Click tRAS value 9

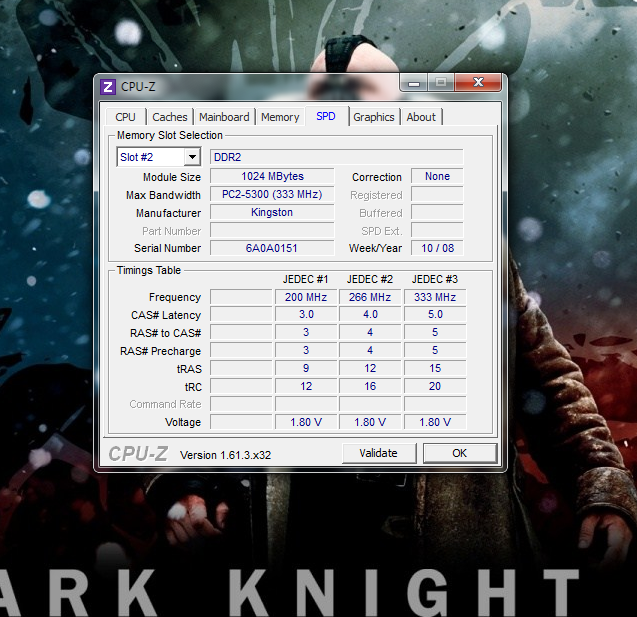pyautogui.click(x=306, y=368)
